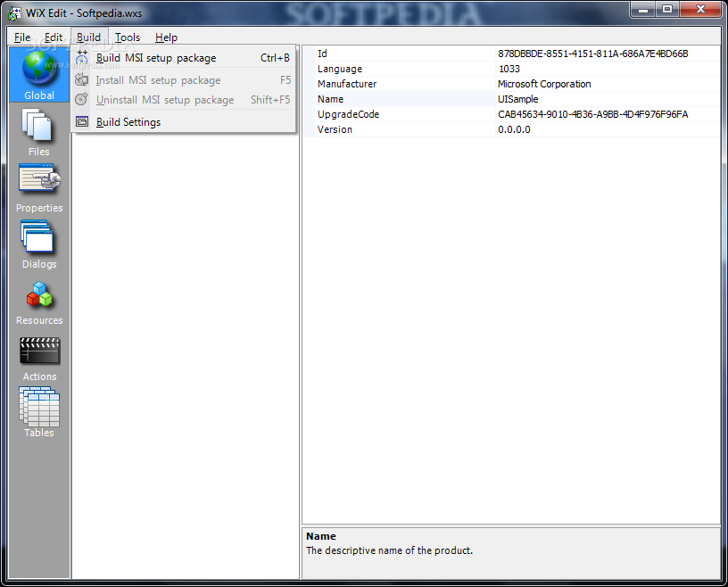The image size is (728, 587).
Task: Open the Files section in sidebar
Action: click(x=39, y=131)
